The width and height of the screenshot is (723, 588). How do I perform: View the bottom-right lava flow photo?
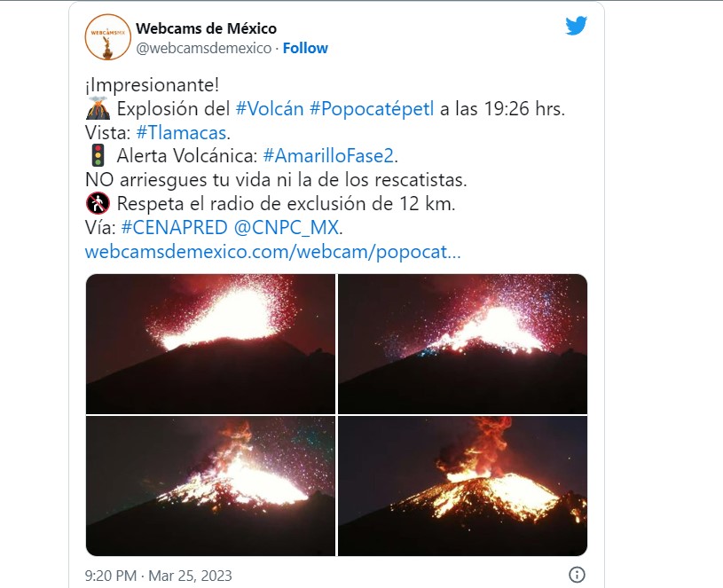click(x=462, y=486)
